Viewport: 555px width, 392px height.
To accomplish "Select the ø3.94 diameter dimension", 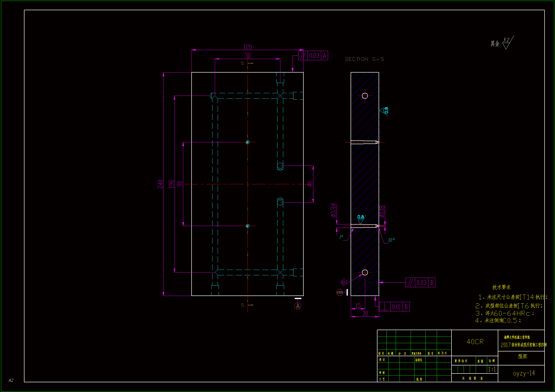I will point(333,210).
